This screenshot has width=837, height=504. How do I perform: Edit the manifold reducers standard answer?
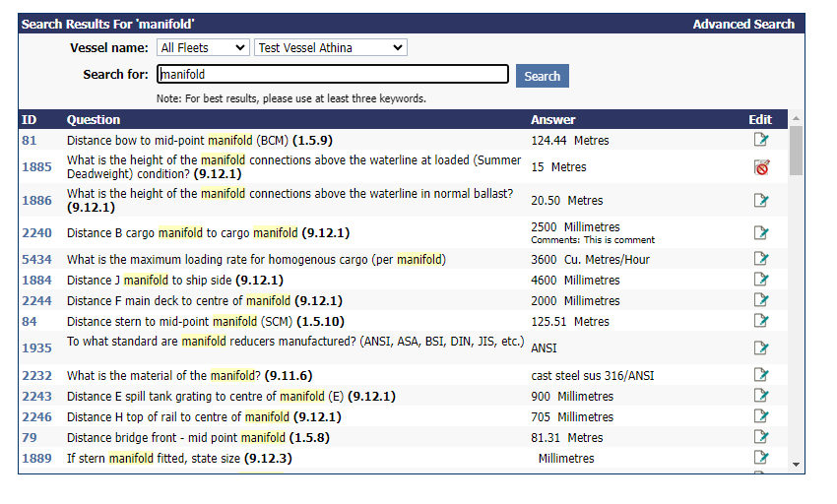[x=760, y=347]
